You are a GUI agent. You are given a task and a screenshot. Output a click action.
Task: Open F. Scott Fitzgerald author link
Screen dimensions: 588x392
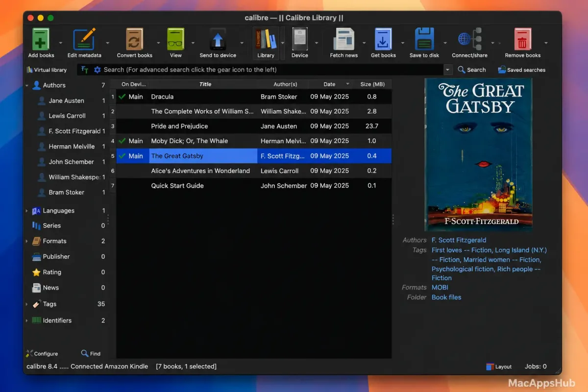coord(459,240)
